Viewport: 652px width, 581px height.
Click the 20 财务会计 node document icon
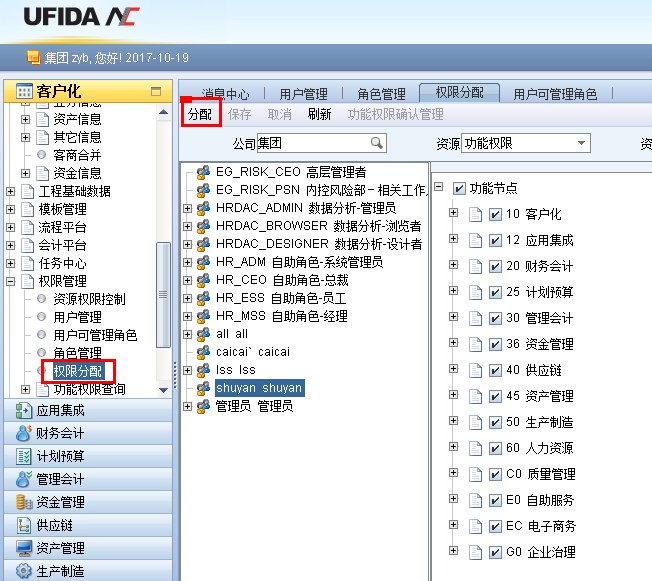coord(475,266)
